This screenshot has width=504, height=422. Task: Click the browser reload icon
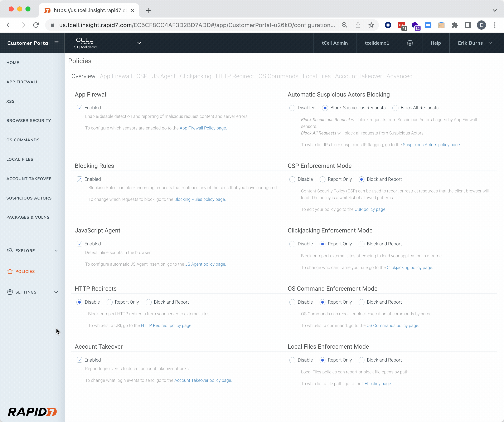(36, 25)
